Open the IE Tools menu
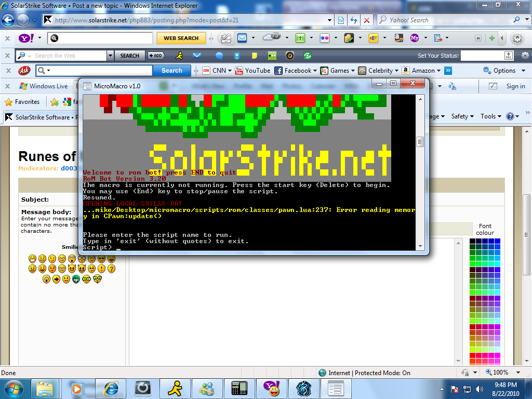Image resolution: width=532 pixels, height=399 pixels. pos(490,116)
